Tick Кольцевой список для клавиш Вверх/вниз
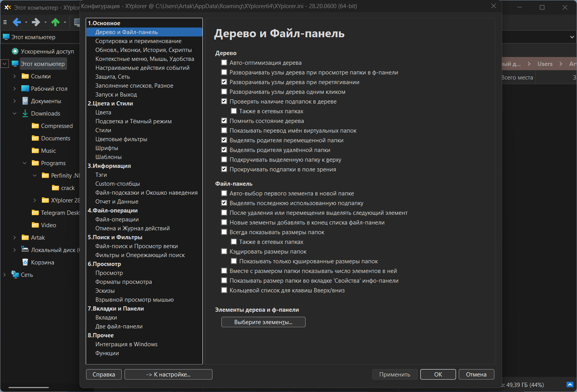 (x=224, y=290)
